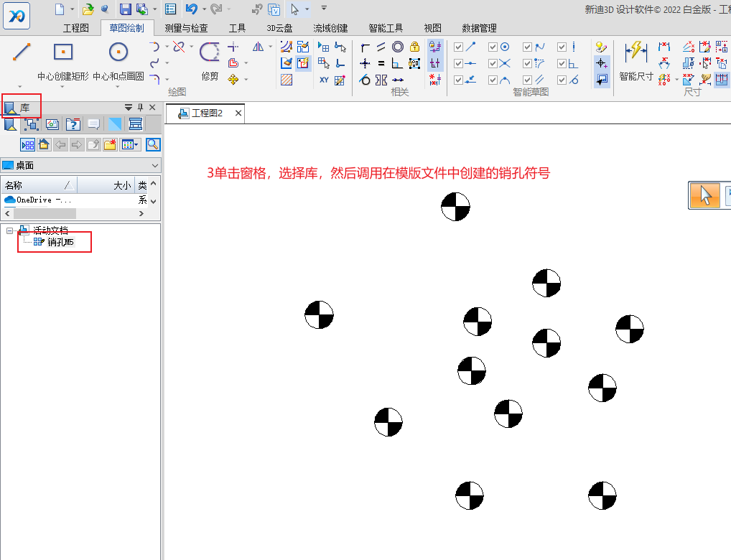This screenshot has height=560, width=731.
Task: Click the undo arrow in quick access toolbar
Action: (190, 9)
